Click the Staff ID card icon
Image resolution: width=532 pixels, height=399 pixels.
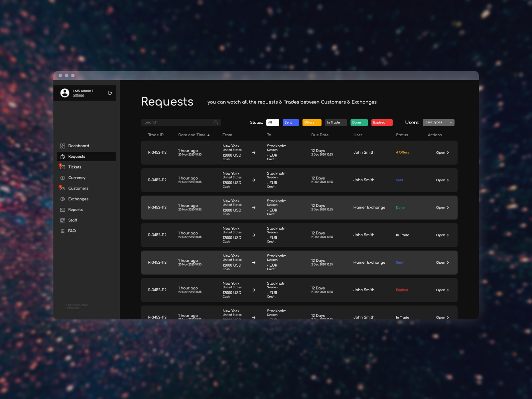coord(63,220)
